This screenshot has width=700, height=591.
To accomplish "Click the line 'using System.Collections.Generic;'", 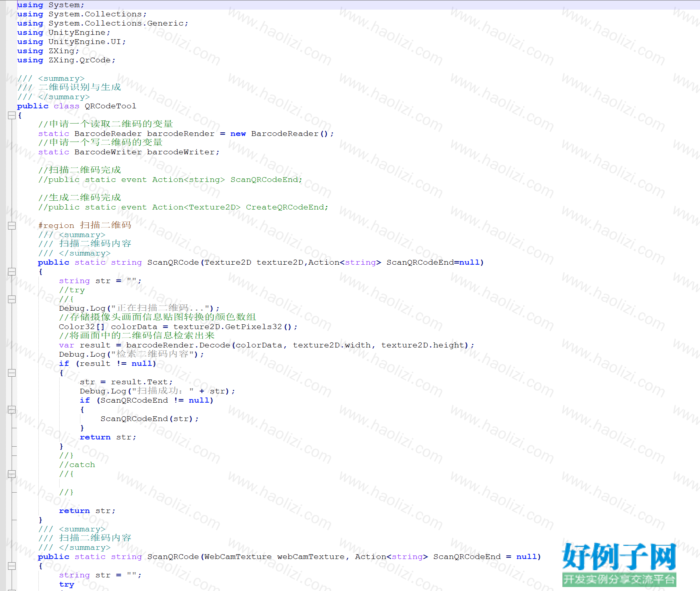I will [103, 23].
